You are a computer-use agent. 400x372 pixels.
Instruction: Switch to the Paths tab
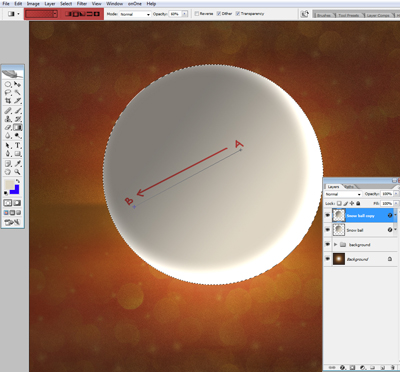point(349,187)
